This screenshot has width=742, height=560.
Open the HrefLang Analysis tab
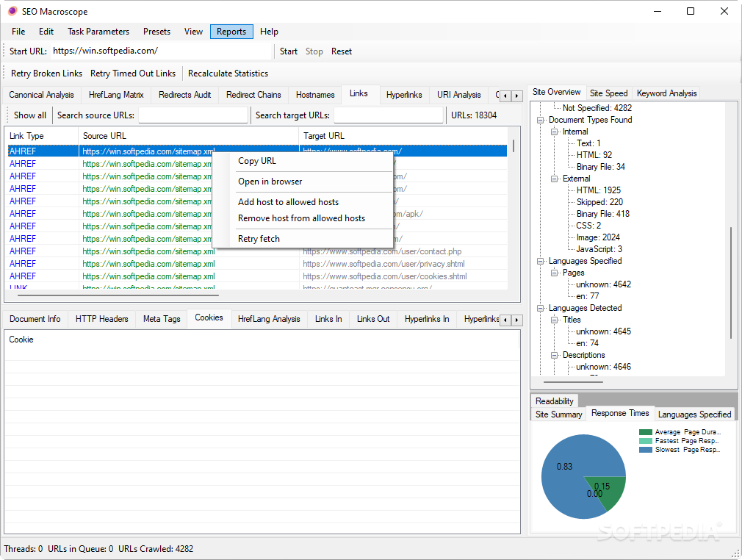tap(269, 320)
